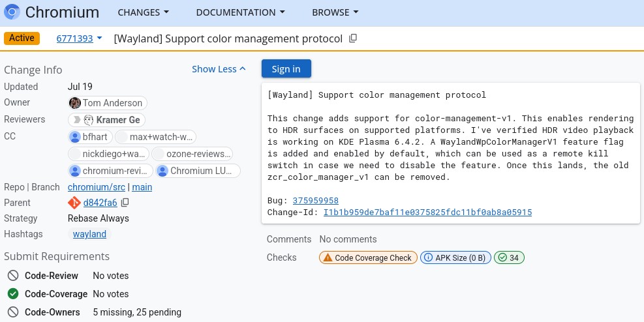Click the wayland hashtag chip
Viewport: 644px width, 322px height.
[89, 234]
